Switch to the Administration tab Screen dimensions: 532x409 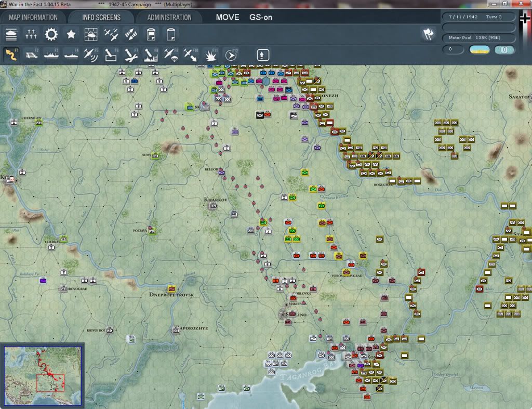[169, 17]
